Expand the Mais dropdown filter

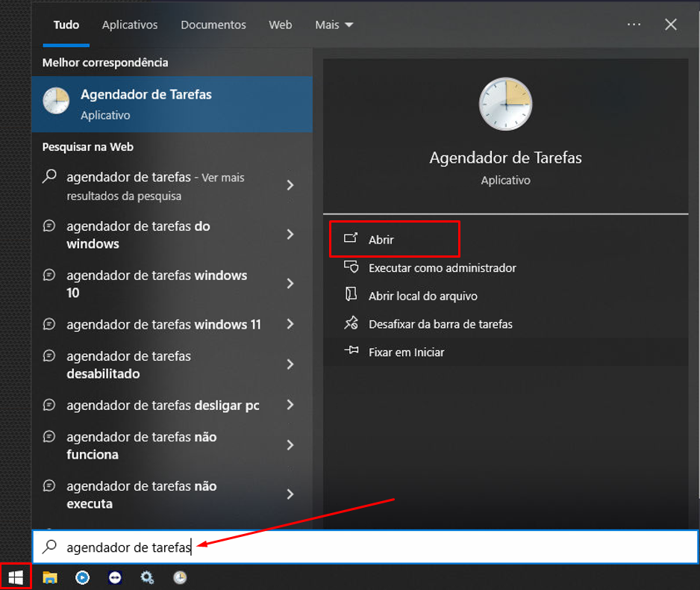[334, 25]
